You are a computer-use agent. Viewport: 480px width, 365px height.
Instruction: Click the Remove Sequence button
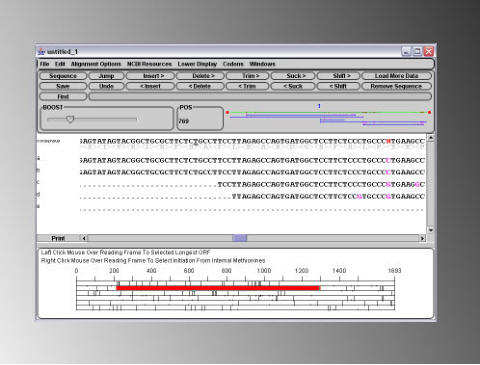(396, 86)
